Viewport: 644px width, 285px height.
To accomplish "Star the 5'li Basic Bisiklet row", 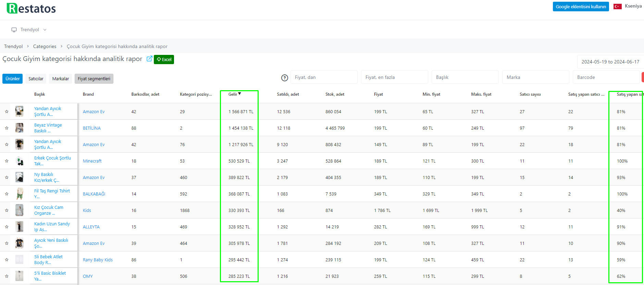I will pos(7,276).
